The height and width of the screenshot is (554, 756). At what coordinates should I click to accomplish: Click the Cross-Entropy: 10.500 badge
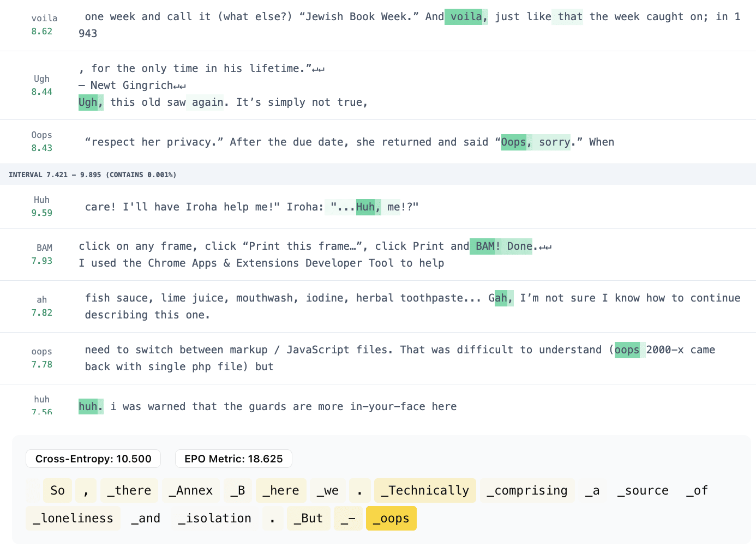[x=93, y=459]
